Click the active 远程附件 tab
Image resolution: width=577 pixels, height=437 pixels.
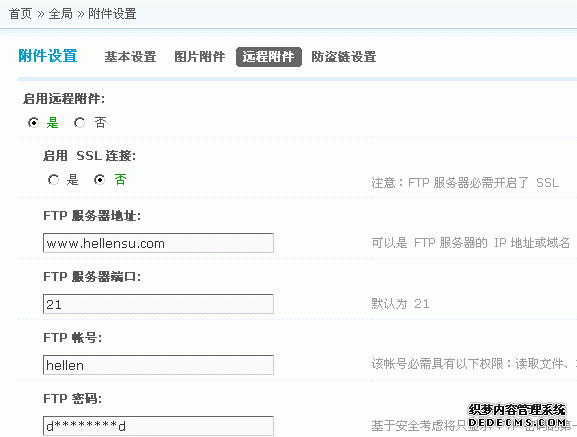tap(269, 57)
